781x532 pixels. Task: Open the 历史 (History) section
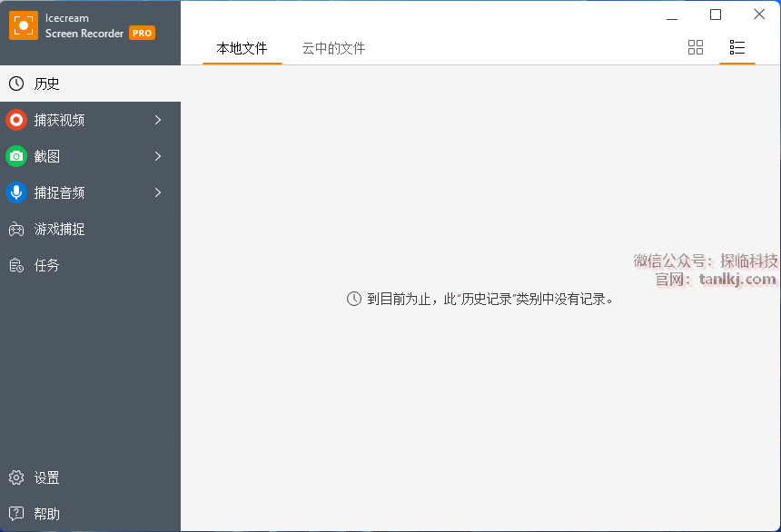(x=47, y=84)
